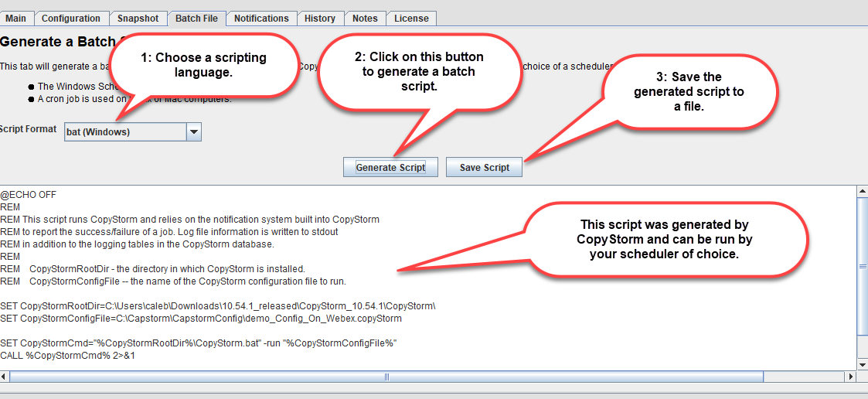This screenshot has width=868, height=399.
Task: Click the Save Script button
Action: [485, 167]
